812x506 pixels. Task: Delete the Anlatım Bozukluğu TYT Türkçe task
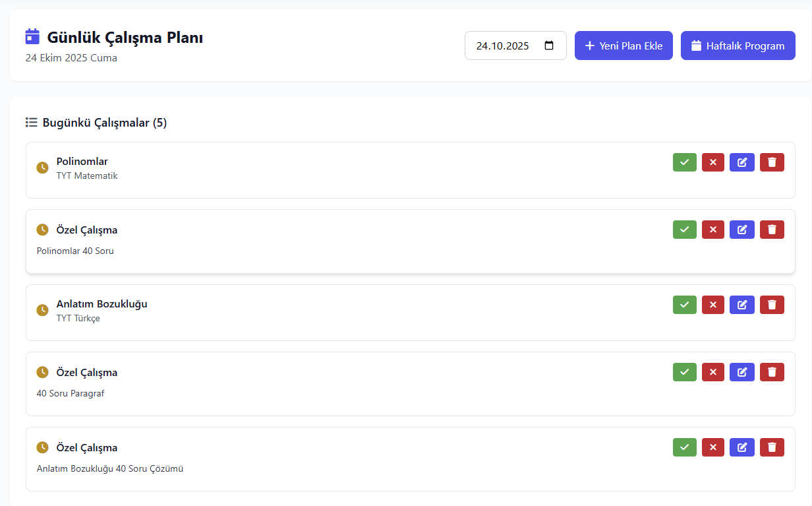pyautogui.click(x=772, y=305)
